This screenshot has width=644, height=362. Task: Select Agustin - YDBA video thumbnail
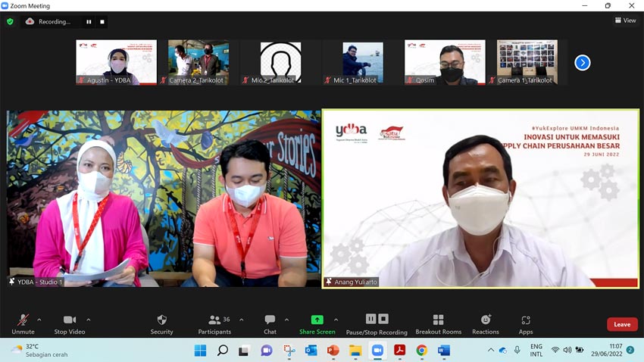pos(116,62)
